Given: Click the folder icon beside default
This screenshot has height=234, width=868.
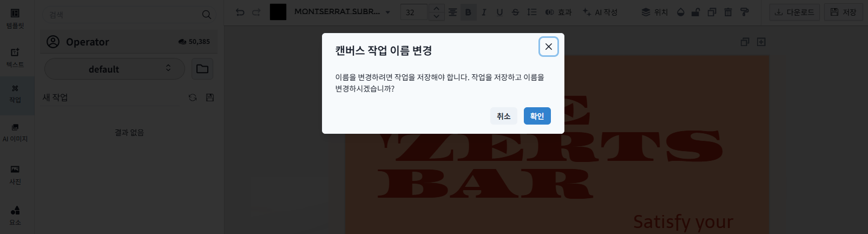Looking at the screenshot, I should point(202,69).
